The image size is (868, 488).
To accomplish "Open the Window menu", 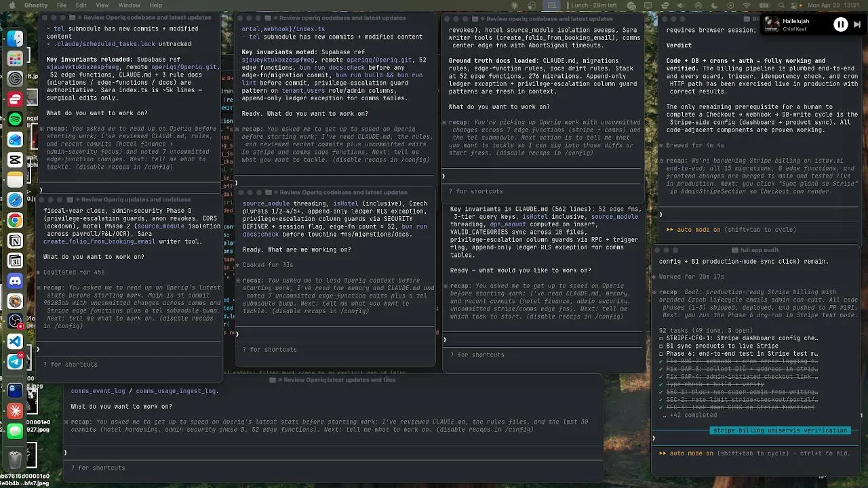I will (129, 5).
